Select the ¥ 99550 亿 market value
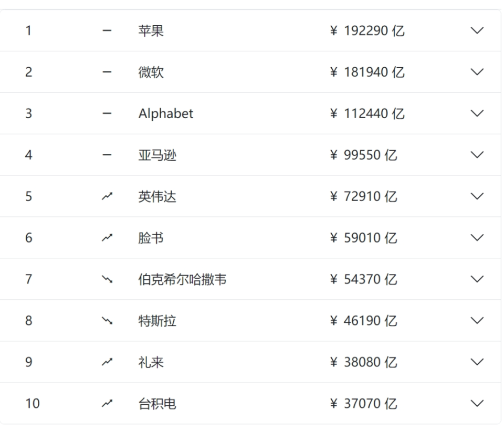This screenshot has height=431, width=504. point(363,155)
